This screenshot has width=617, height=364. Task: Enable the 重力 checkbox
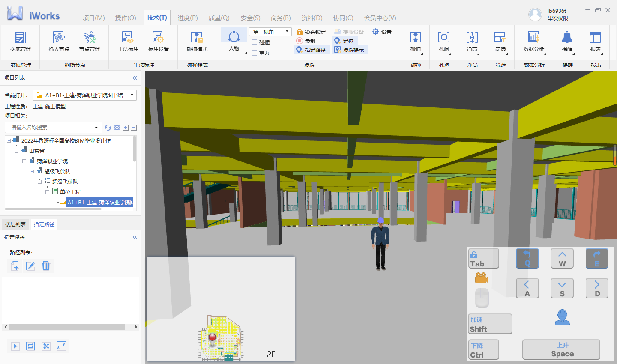click(255, 53)
